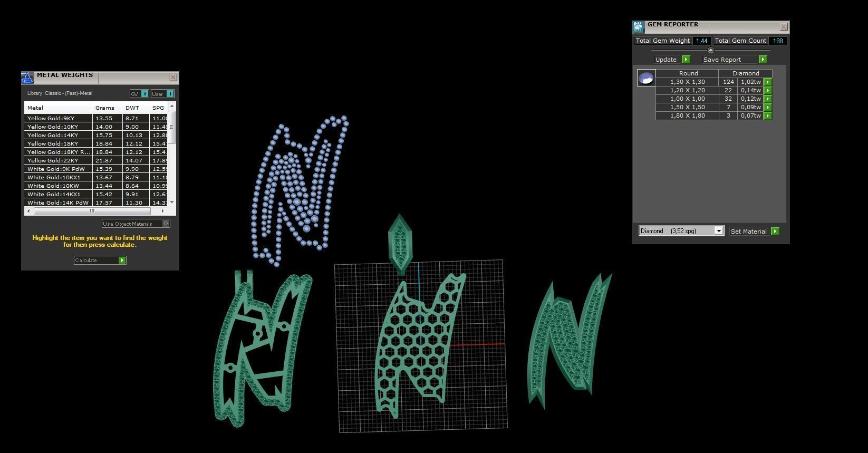The image size is (868, 453).
Task: Click the Save Report button
Action: (x=730, y=60)
